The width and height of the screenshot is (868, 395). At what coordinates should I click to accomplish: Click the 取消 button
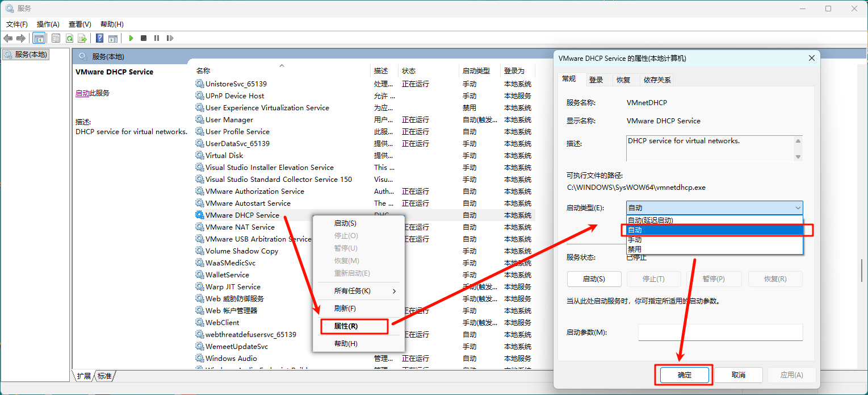click(738, 375)
